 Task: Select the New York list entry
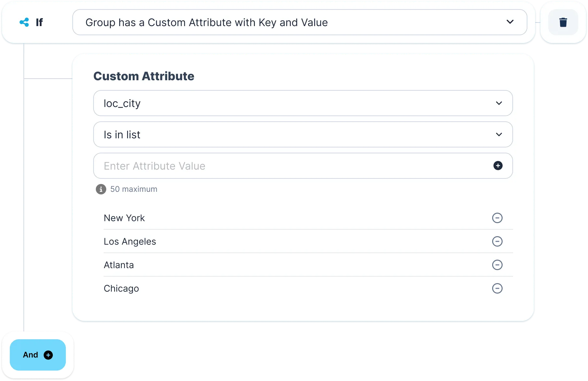124,218
